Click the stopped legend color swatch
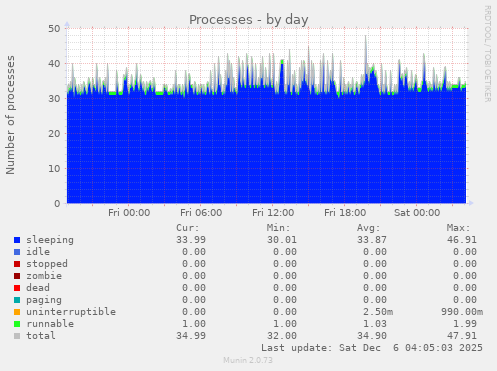Screen dimensions: 497x371 [x=17, y=264]
